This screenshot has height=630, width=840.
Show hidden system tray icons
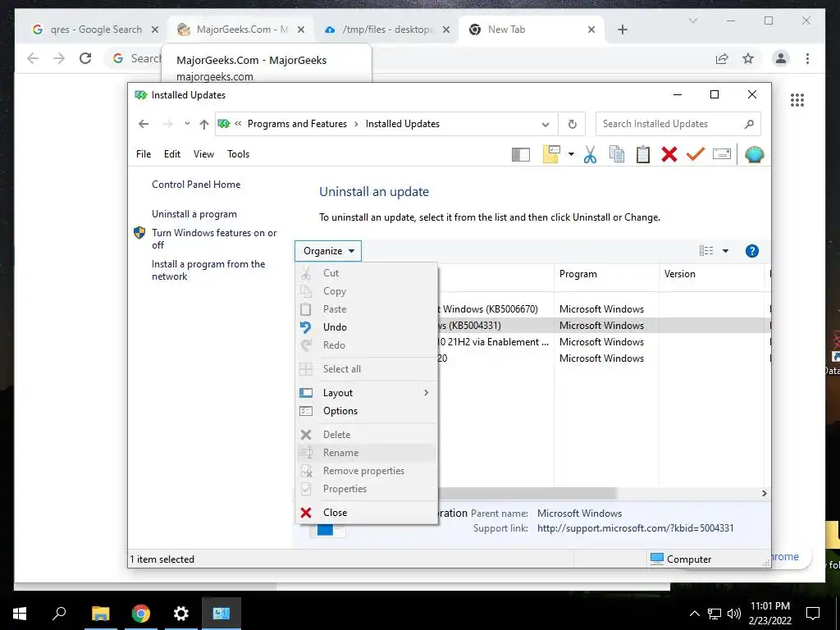coord(694,614)
